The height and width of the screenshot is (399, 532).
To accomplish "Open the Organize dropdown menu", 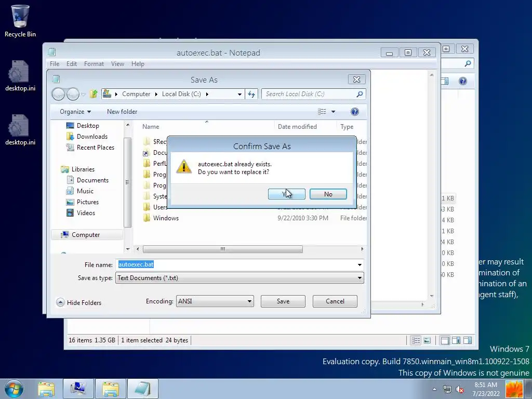I will point(75,112).
